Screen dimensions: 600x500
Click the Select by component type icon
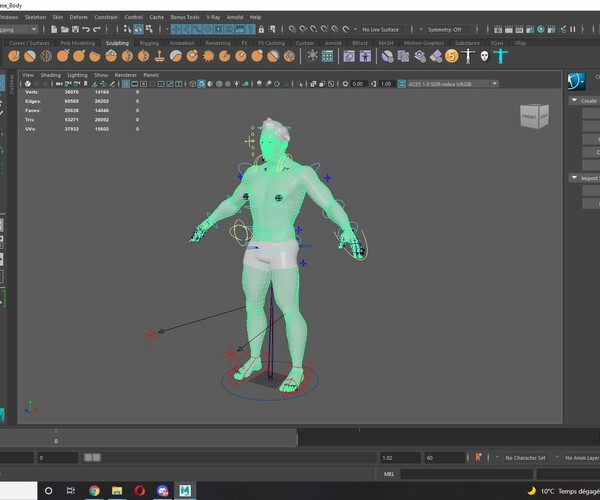pyautogui.click(x=149, y=29)
